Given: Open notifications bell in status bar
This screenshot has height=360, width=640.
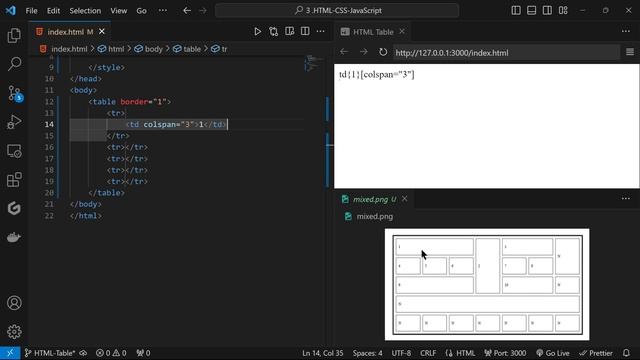Looking at the screenshot, I should click(626, 353).
